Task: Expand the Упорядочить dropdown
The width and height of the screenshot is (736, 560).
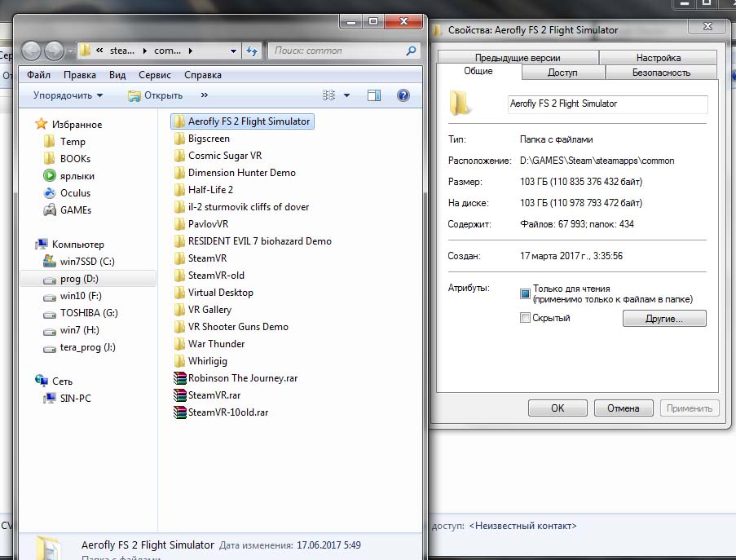Action: click(x=68, y=95)
